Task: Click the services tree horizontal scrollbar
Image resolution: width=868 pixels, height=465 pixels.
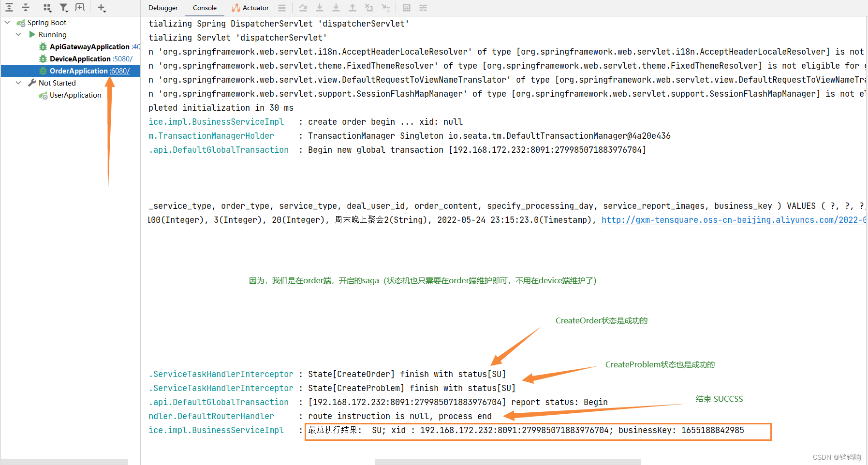Action: click(64, 462)
